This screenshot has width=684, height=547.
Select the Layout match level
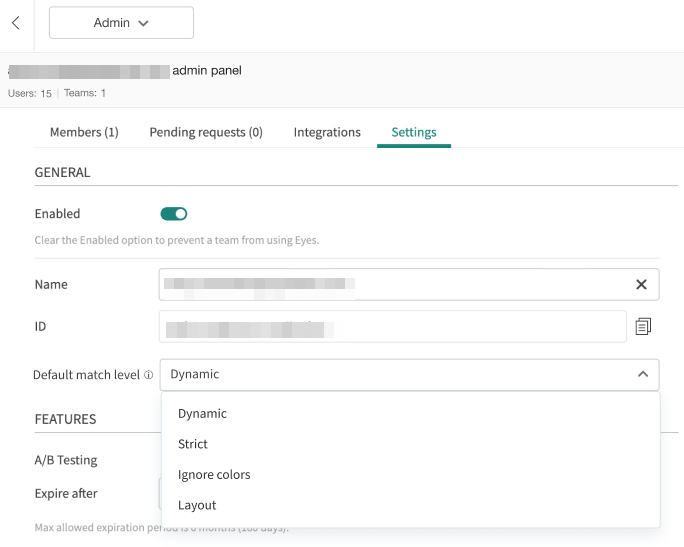[x=410, y=505]
